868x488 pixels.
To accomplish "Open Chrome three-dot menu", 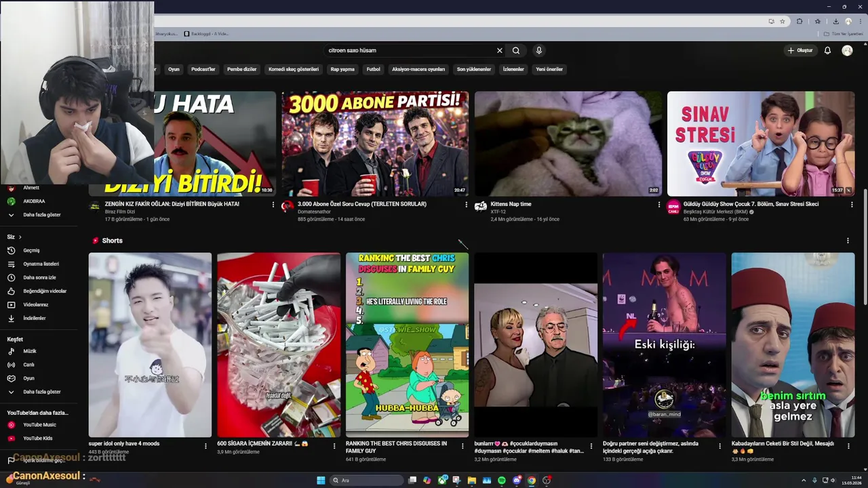I will [x=859, y=21].
